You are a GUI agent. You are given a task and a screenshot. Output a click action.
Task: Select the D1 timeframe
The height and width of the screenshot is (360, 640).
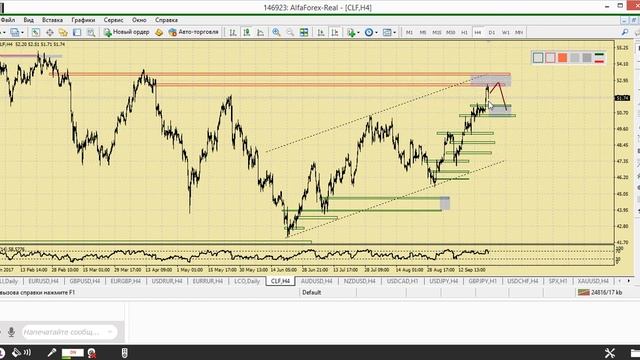pos(492,32)
